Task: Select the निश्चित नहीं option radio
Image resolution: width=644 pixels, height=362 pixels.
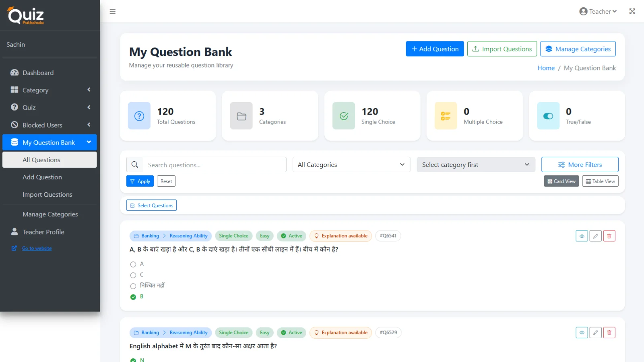Action: tap(133, 286)
